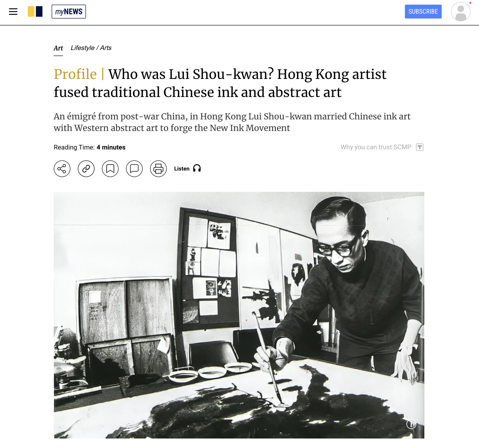Open the user profile avatar

460,11
